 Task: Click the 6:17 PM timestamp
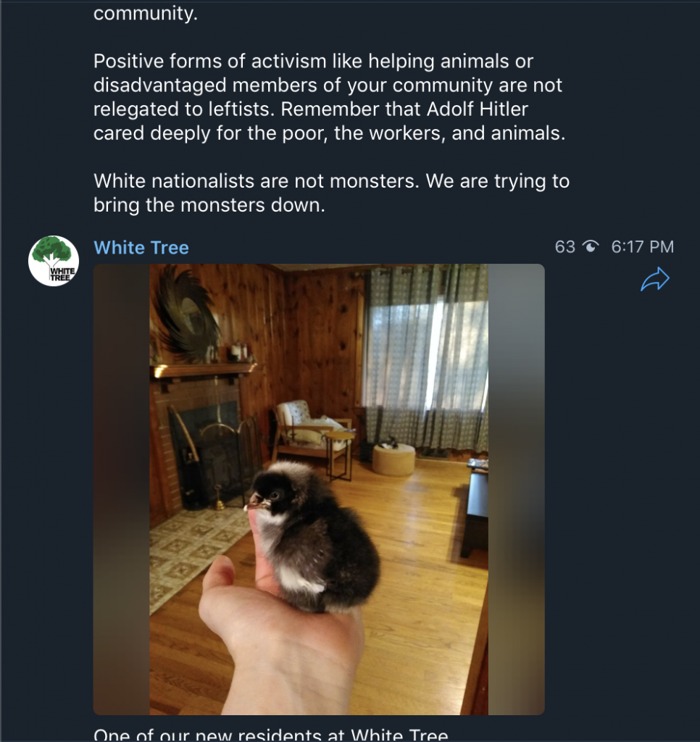642,247
